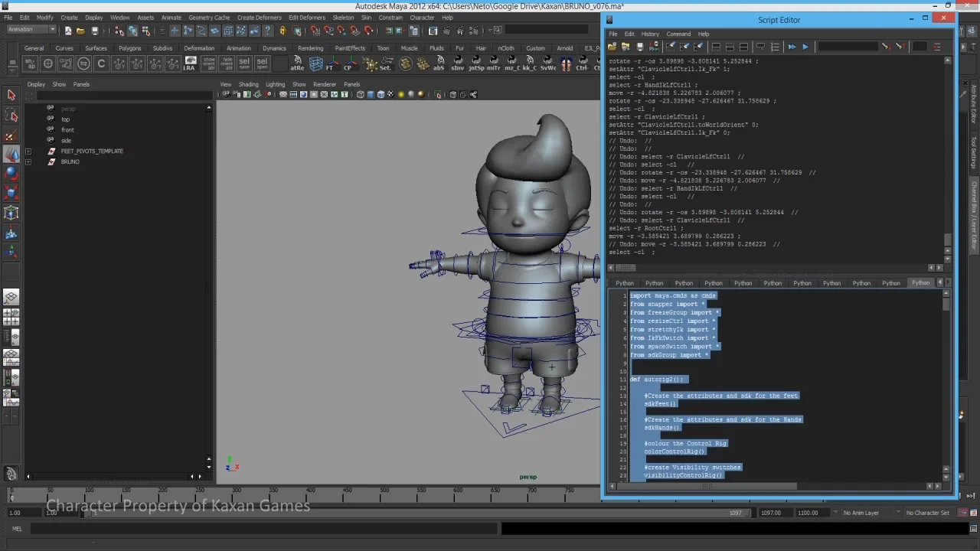This screenshot has width=980, height=551.
Task: Toggle show input only layout
Action: (x=730, y=47)
